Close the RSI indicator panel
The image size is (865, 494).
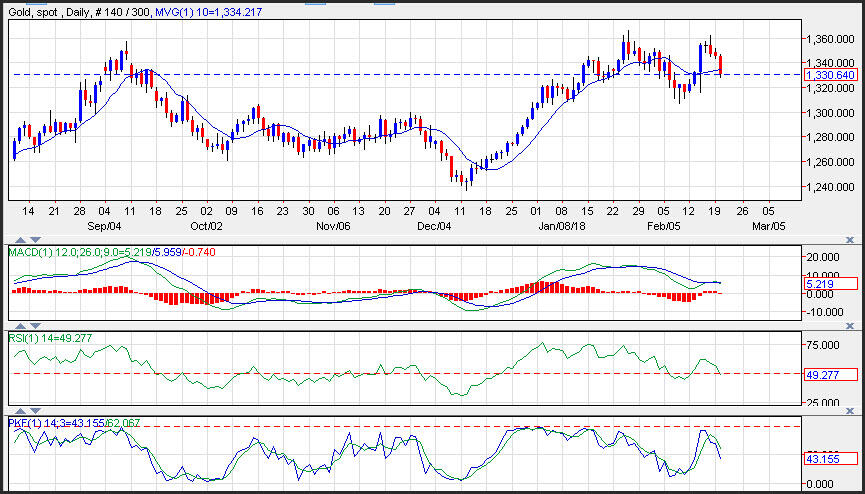point(850,326)
